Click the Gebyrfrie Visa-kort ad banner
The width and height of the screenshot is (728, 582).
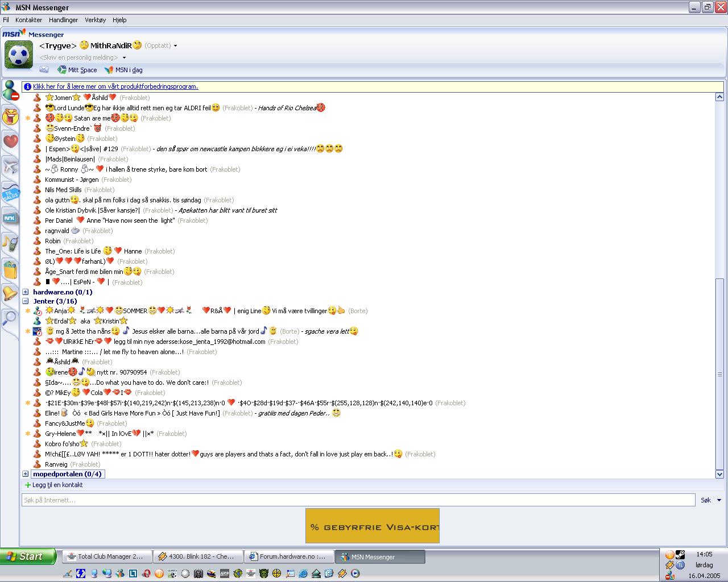coord(373,526)
